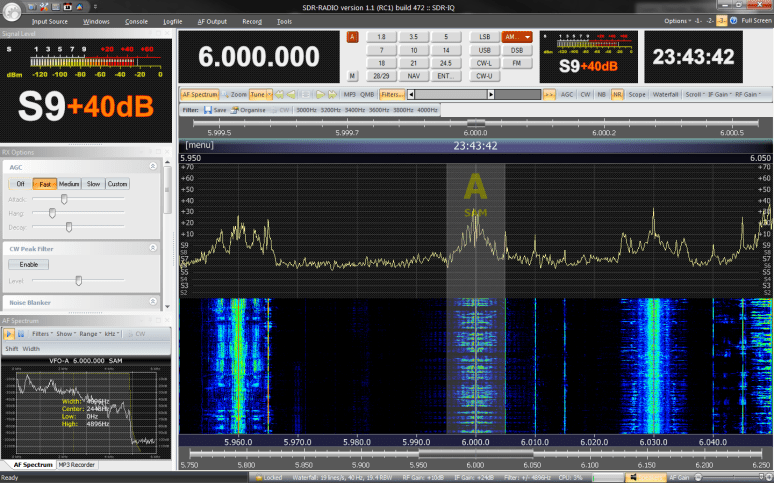Click the Full Screen icon

(735, 20)
